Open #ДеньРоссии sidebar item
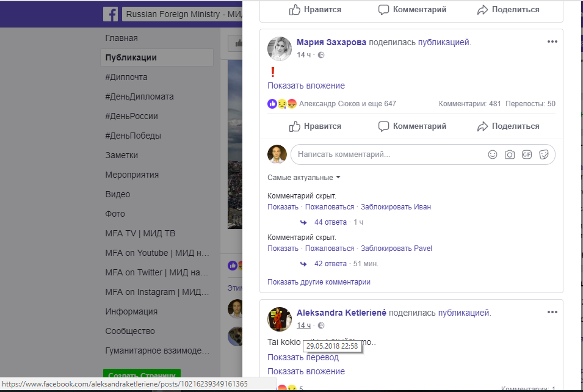 point(132,116)
